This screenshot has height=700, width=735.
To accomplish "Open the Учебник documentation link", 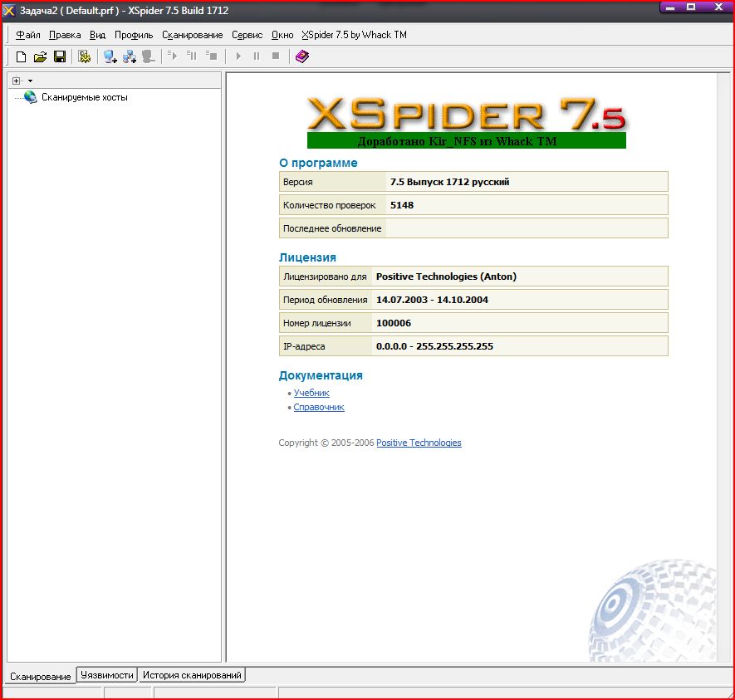I will click(311, 393).
